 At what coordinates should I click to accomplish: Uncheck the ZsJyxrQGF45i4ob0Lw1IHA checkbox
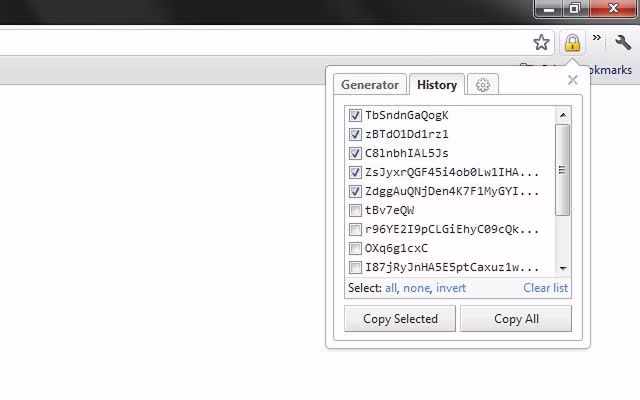pyautogui.click(x=355, y=172)
